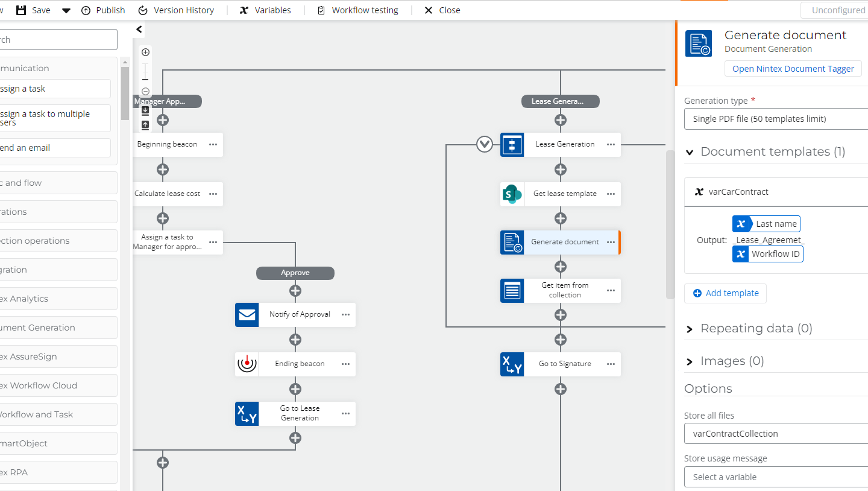Select the varCarContract template row
This screenshot has width=868, height=491.
pyautogui.click(x=776, y=192)
